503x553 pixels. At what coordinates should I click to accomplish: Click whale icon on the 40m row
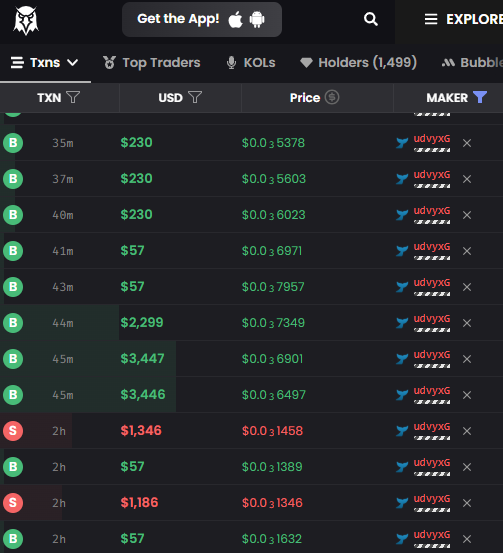[x=402, y=215]
